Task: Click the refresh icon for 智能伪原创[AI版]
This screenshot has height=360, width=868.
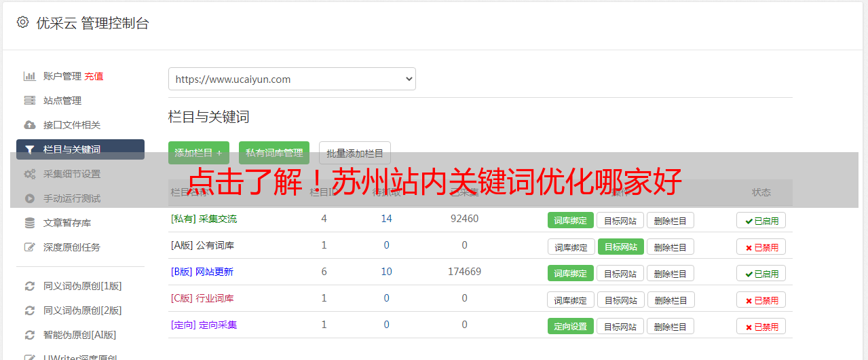Action: click(x=29, y=335)
